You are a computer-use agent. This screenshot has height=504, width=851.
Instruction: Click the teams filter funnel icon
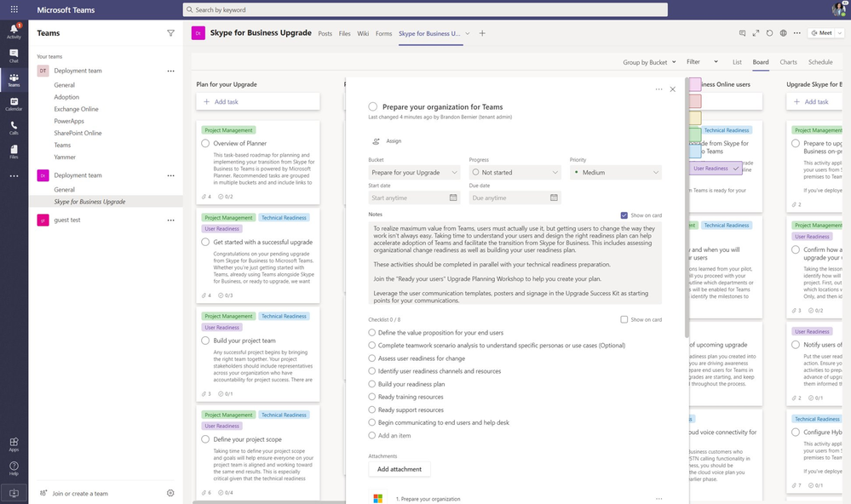[x=170, y=33]
